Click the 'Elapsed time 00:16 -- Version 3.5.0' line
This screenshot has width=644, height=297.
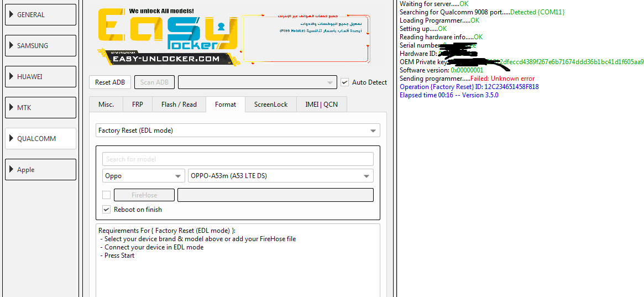coord(449,95)
